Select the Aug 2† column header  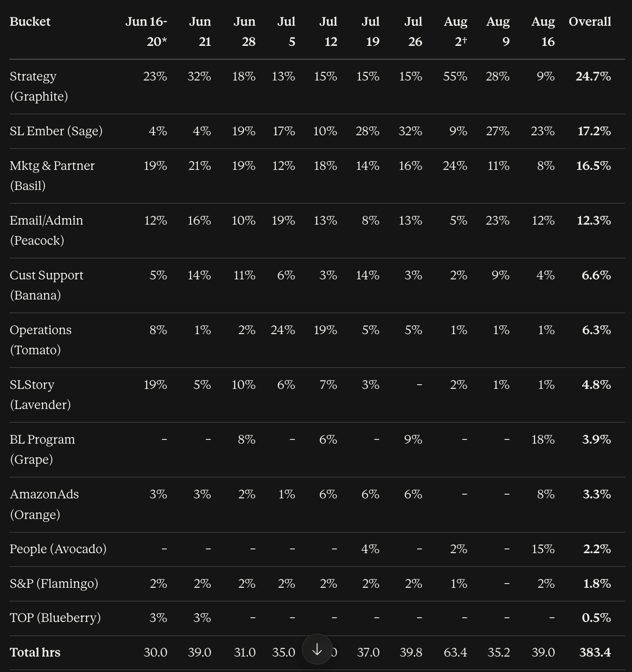click(456, 31)
